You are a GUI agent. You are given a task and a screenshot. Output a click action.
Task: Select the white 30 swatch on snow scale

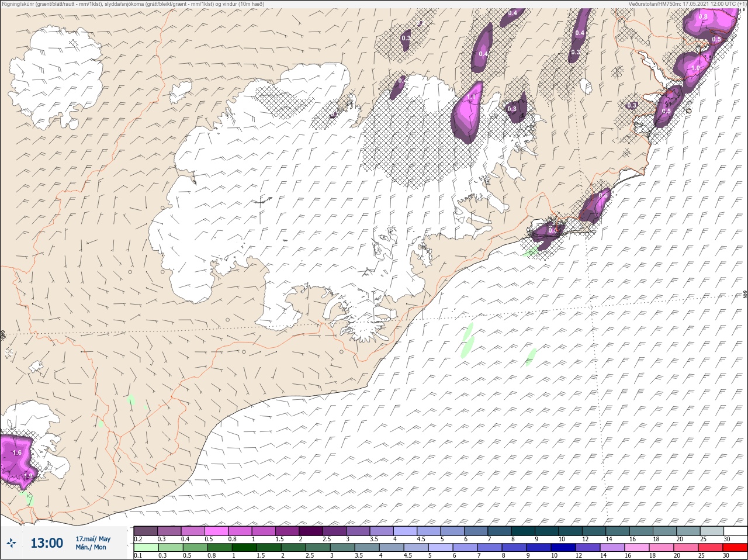[736, 531]
